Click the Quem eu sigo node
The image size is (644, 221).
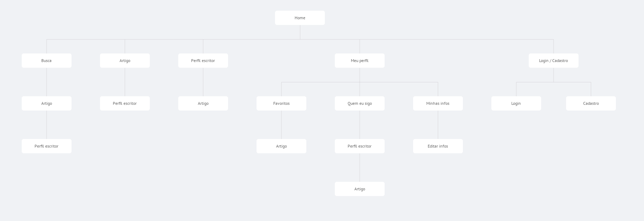(x=360, y=103)
